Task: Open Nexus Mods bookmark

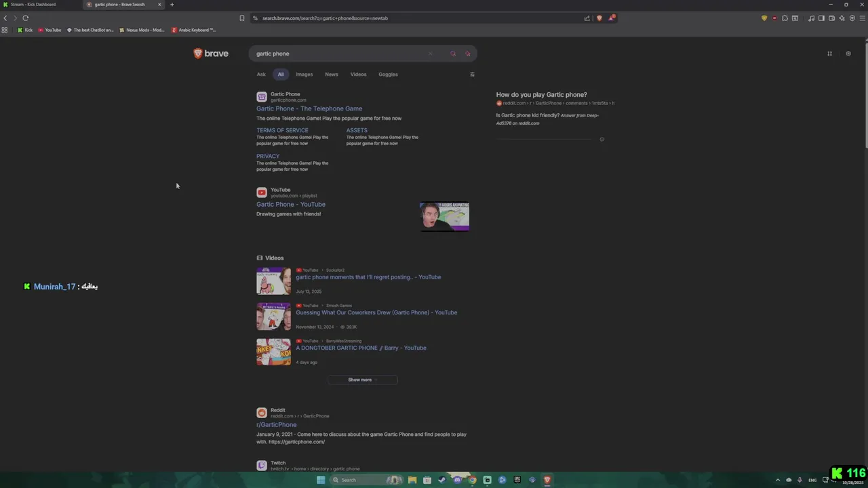Action: (142, 30)
